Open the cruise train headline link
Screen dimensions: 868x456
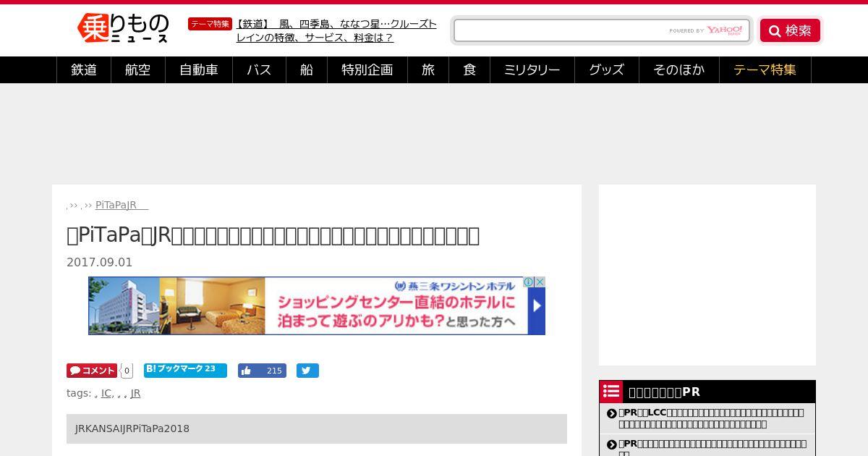click(336, 30)
